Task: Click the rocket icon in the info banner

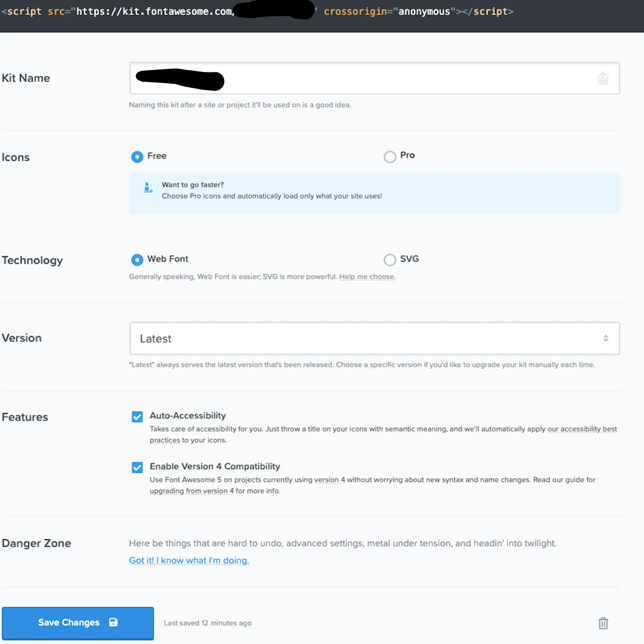Action: point(148,187)
